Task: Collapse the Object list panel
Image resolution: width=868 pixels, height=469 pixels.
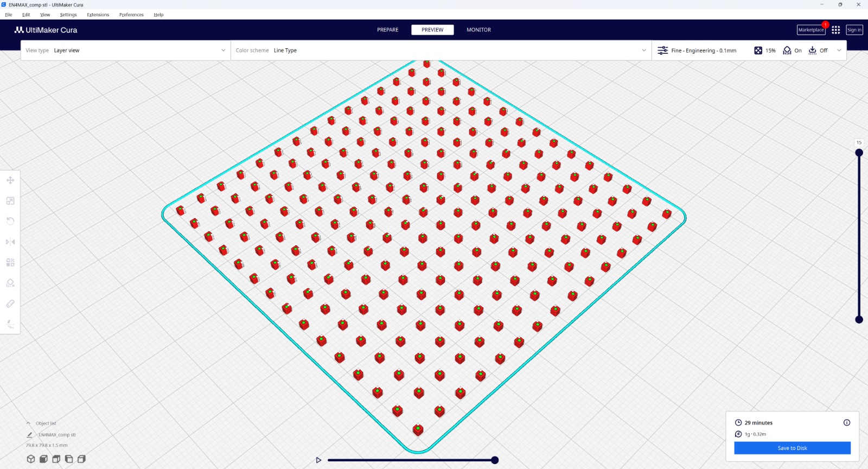Action: tap(28, 423)
